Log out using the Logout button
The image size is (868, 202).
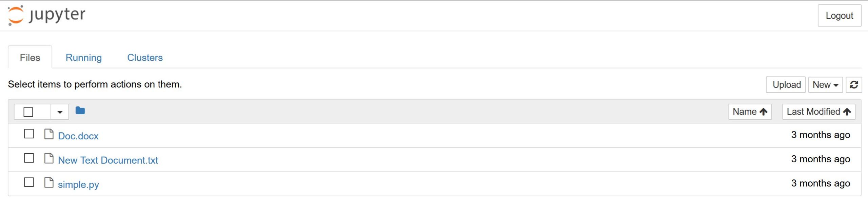[839, 16]
